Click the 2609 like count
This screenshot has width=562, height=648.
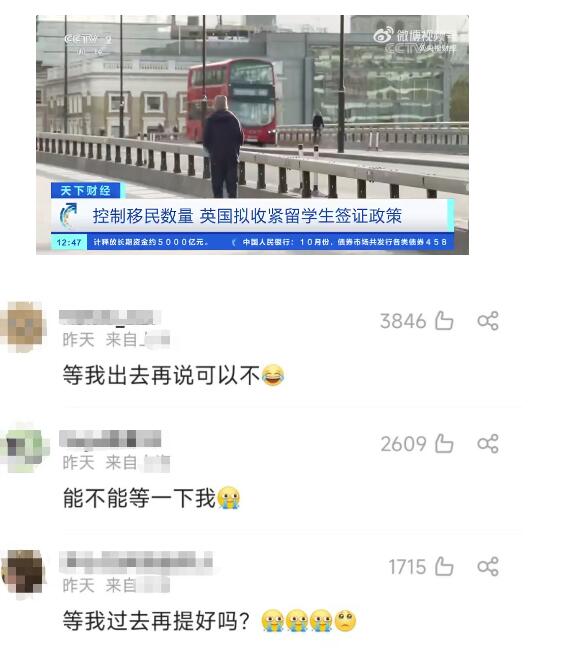coord(403,444)
